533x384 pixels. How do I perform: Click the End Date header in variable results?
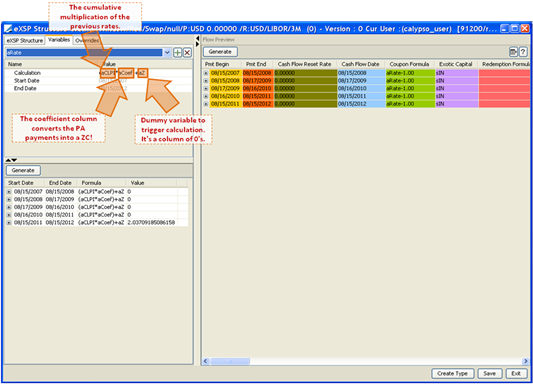(x=60, y=183)
